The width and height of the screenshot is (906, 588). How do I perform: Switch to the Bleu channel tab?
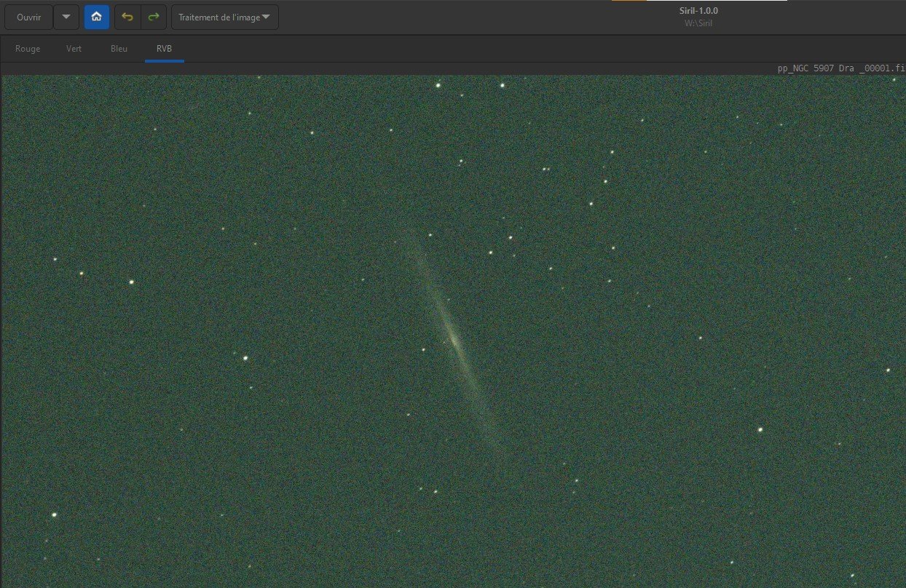click(x=119, y=49)
